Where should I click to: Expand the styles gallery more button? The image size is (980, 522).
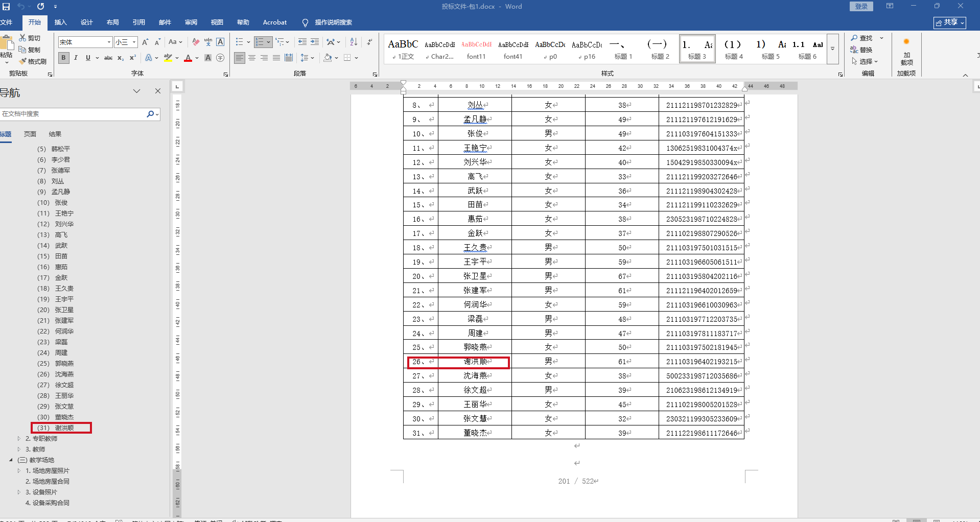click(x=833, y=49)
